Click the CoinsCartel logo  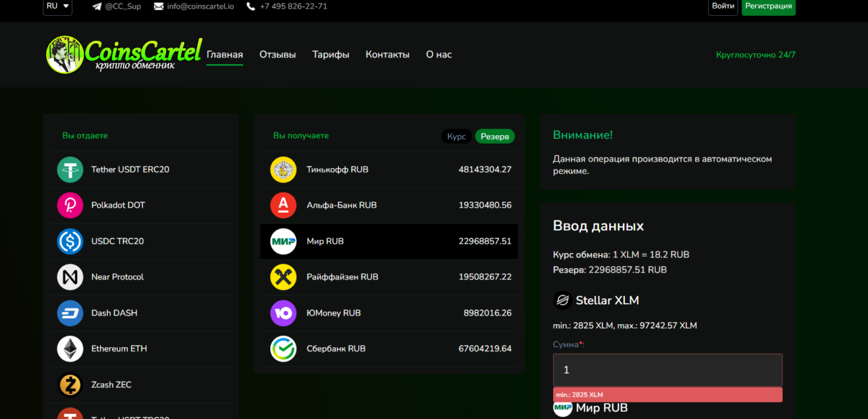pyautogui.click(x=124, y=54)
